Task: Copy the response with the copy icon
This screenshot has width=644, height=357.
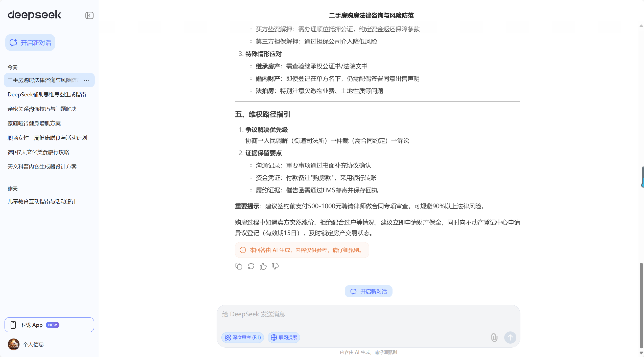Action: pos(239,266)
